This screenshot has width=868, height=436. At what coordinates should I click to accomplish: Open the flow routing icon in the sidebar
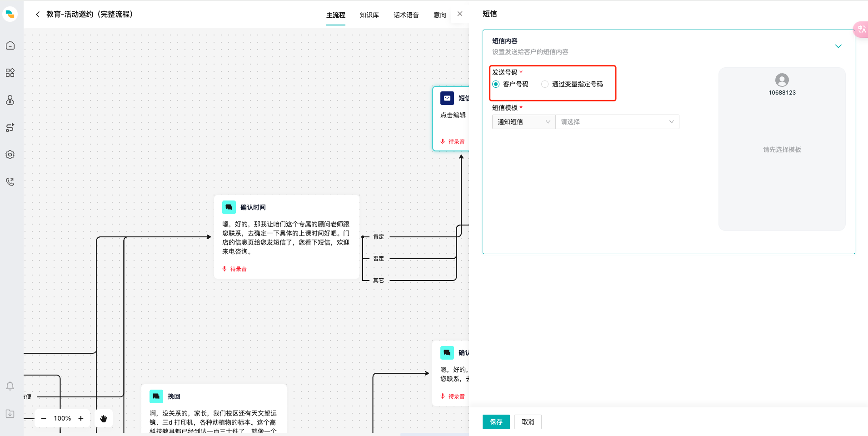pos(10,127)
